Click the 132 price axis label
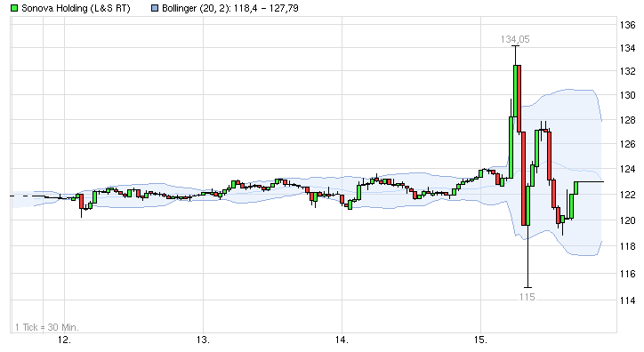644x352 pixels. click(x=628, y=71)
